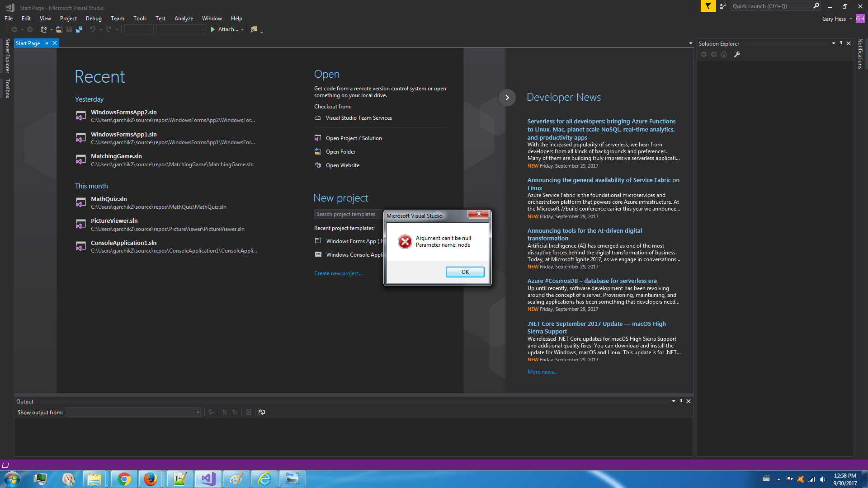Click the Undo toolbar icon
This screenshot has width=868, height=488.
(92, 29)
